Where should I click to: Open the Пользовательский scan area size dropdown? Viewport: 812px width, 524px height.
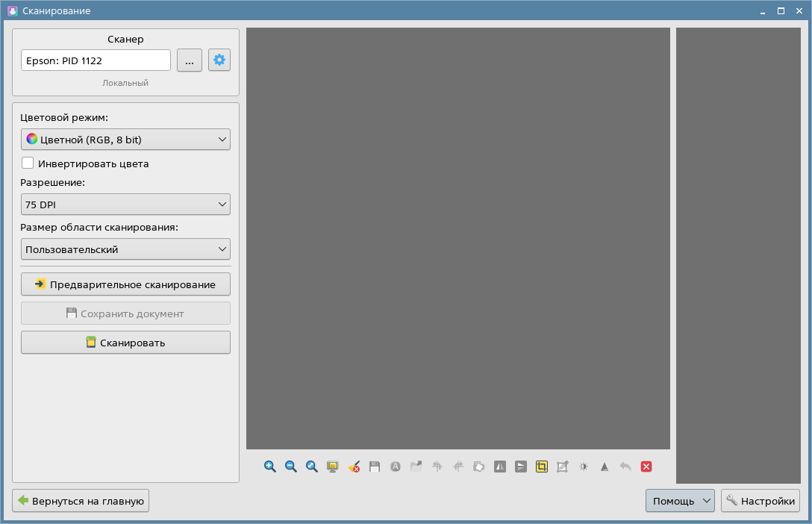point(125,249)
